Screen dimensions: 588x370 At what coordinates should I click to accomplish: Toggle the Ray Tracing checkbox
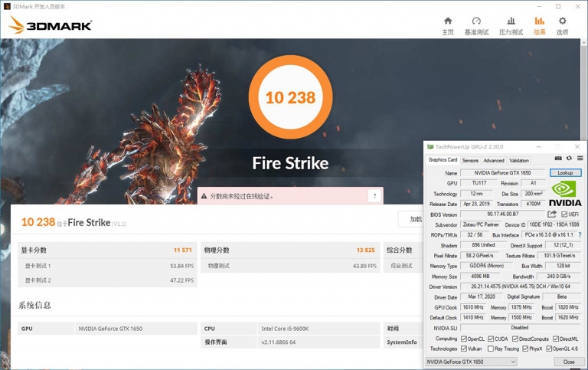(490, 349)
